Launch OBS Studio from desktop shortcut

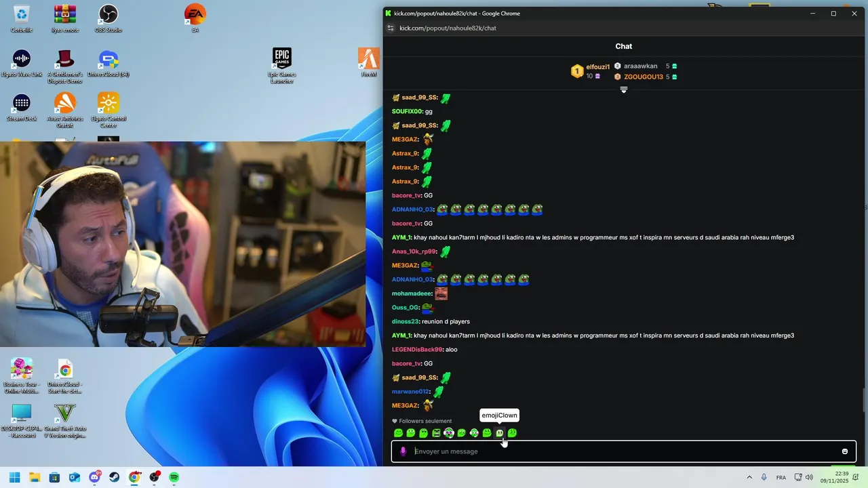[x=108, y=19]
